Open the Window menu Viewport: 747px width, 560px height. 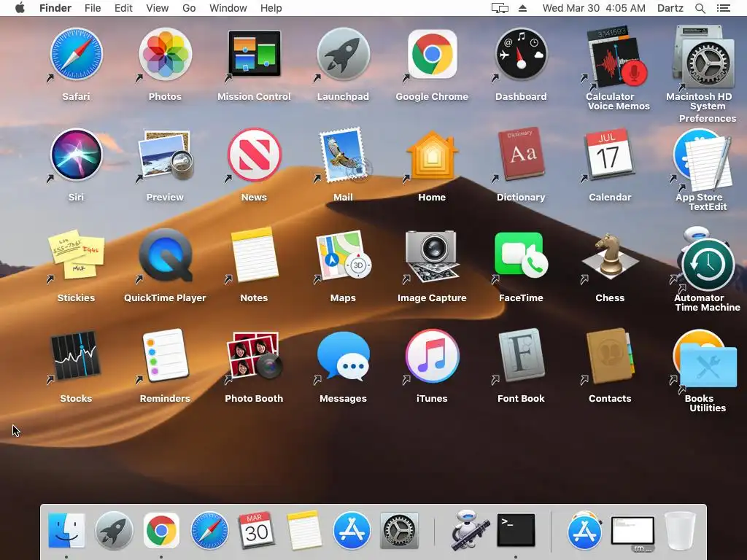click(228, 8)
